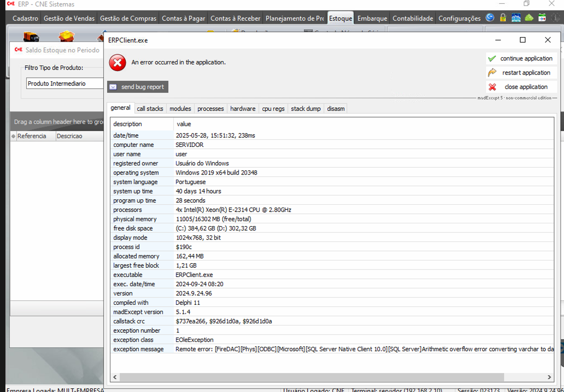Viewport: 564px width, 392px height.
Task: Switch to the call stacks tab
Action: (150, 109)
